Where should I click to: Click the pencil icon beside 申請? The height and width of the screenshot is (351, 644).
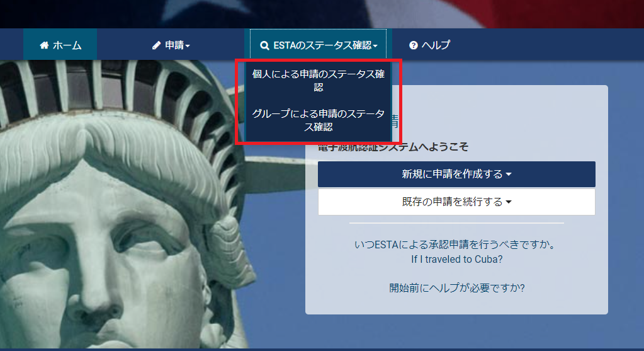157,45
